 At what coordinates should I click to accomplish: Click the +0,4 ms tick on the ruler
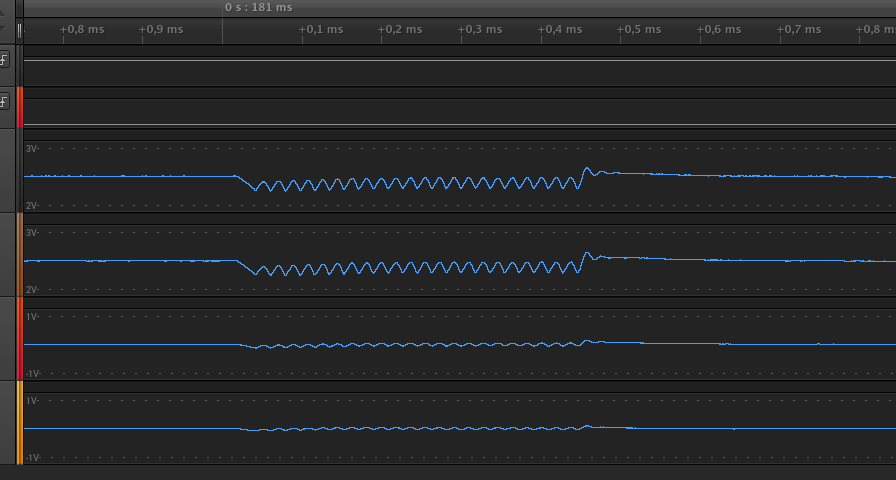click(x=560, y=30)
